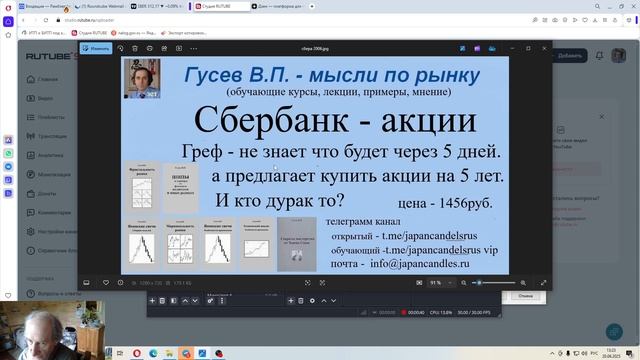Click the Добавить button in RUTUBE header
Screen dimensions: 640x360
click(x=569, y=56)
